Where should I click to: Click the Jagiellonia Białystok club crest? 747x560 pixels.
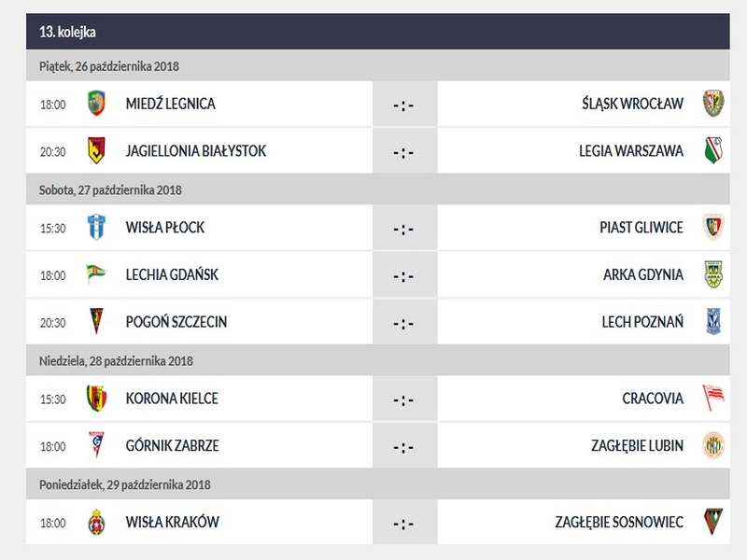pos(96,150)
